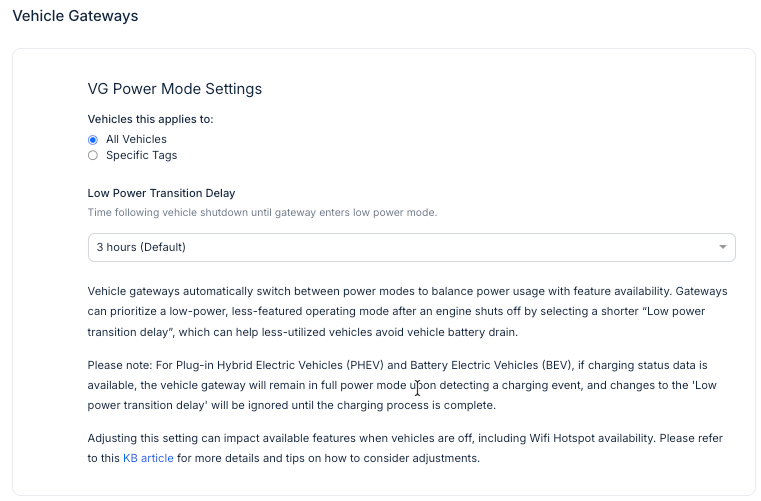This screenshot has width=761, height=501.
Task: Click the "All Vehicles" label text
Action: pyautogui.click(x=136, y=140)
